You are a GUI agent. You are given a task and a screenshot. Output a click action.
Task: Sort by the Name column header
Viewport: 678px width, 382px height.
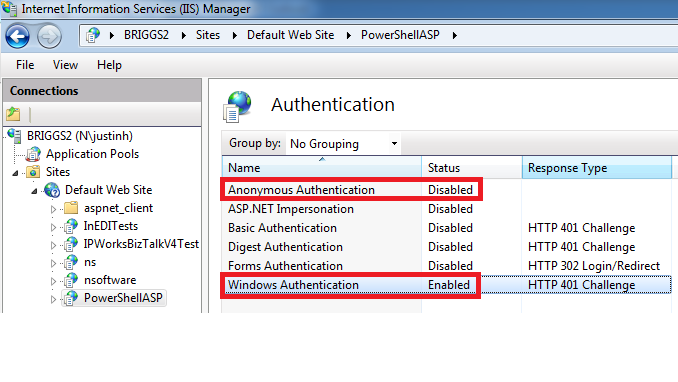[322, 168]
